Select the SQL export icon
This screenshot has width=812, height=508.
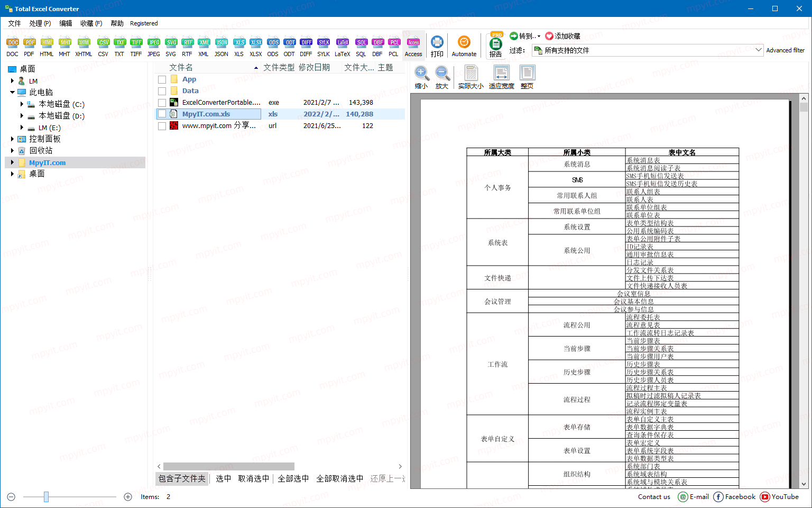pos(361,47)
